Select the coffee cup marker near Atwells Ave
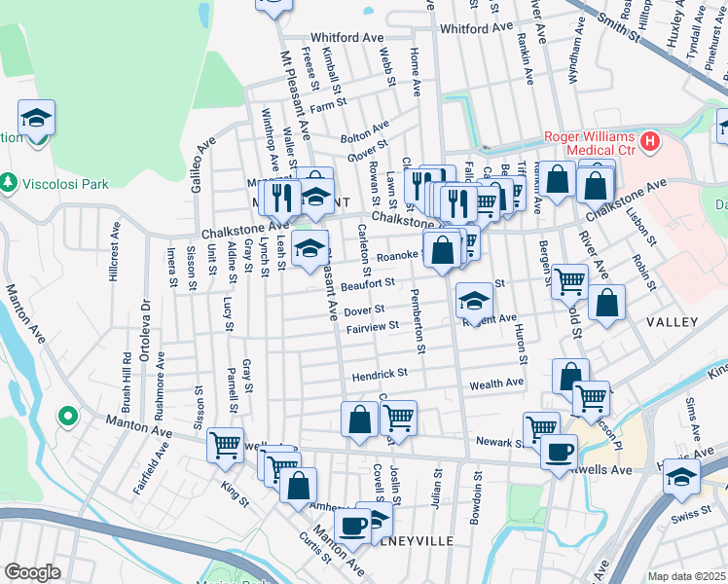This screenshot has width=728, height=584. (559, 451)
